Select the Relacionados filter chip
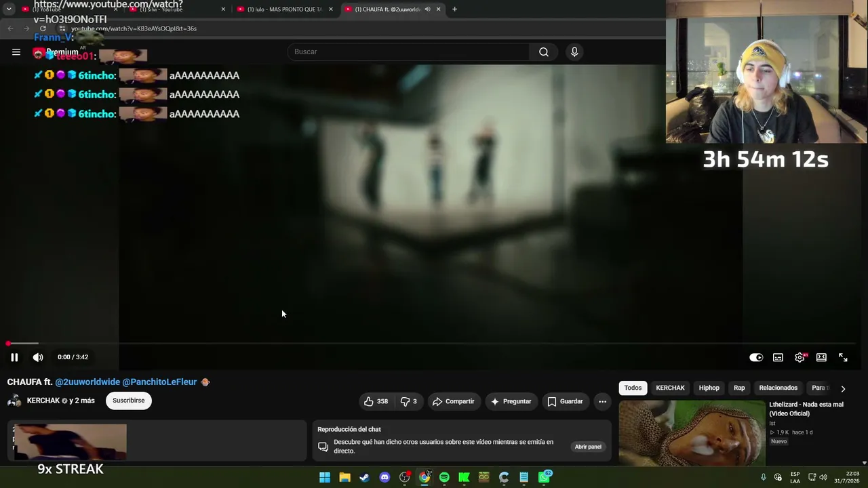Viewport: 868px width, 488px height. (778, 388)
